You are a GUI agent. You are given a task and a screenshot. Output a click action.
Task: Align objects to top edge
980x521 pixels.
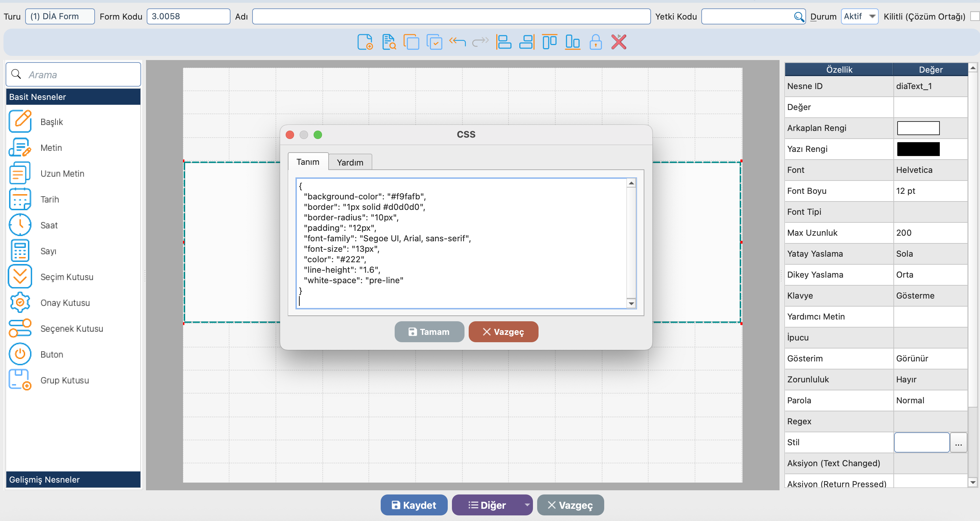(549, 42)
